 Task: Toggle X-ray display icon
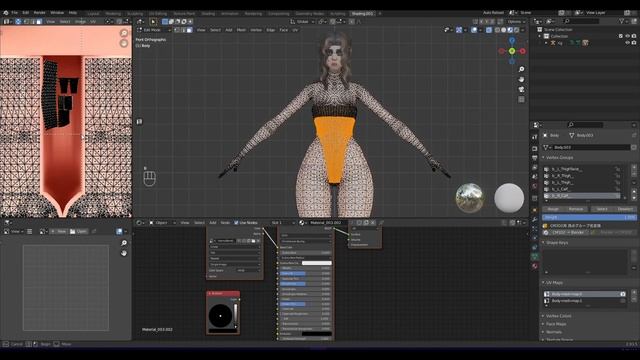tap(489, 30)
